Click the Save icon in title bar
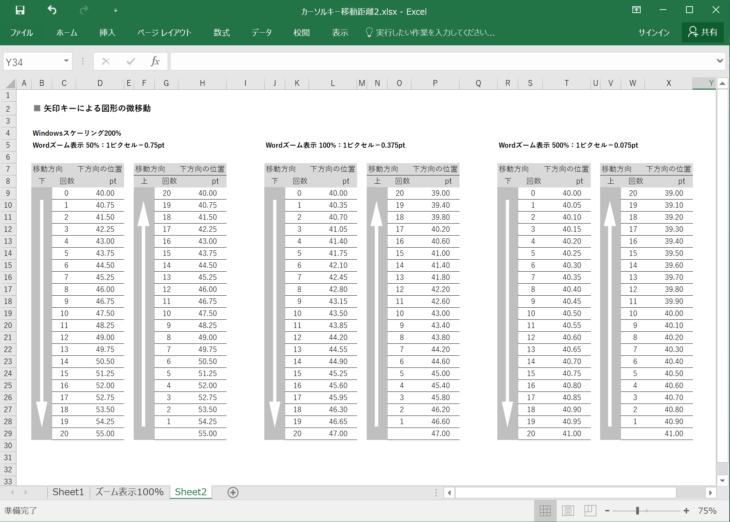 [21, 9]
